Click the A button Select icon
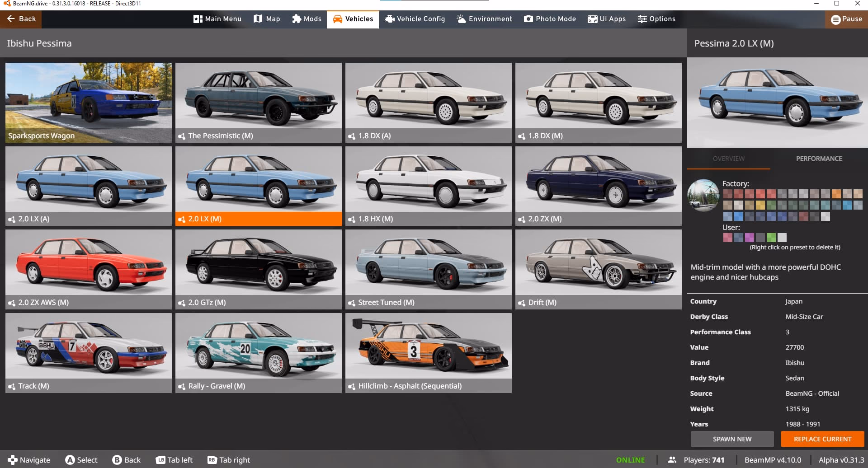The height and width of the screenshot is (468, 868). [x=70, y=460]
